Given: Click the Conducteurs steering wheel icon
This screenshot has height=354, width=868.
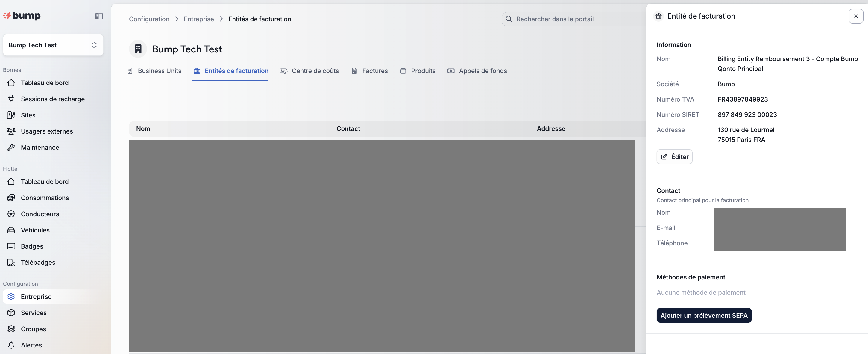Looking at the screenshot, I should click(11, 214).
